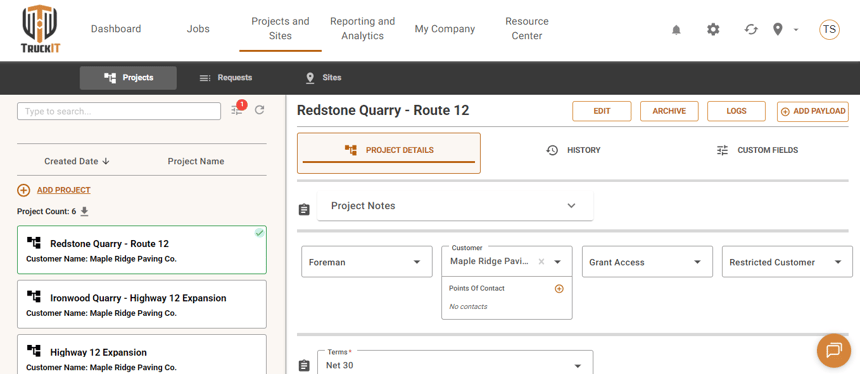Click the Add Project link
The image size is (860, 374).
(64, 190)
